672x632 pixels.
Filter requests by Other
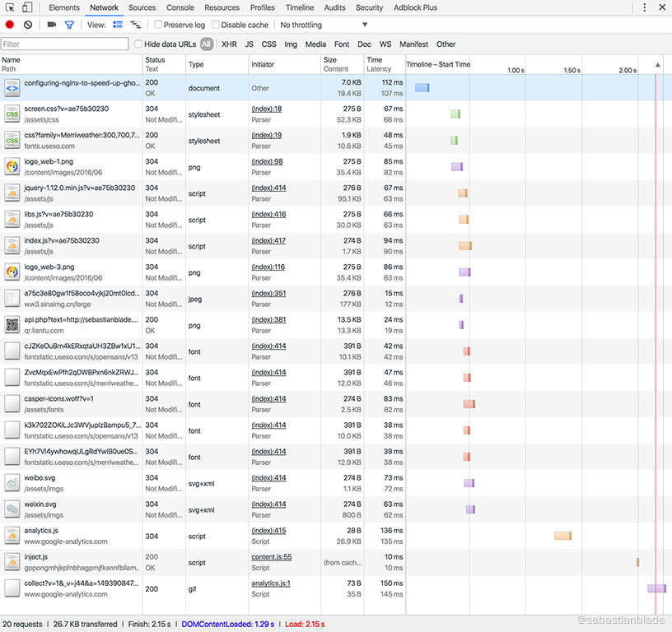click(x=446, y=44)
